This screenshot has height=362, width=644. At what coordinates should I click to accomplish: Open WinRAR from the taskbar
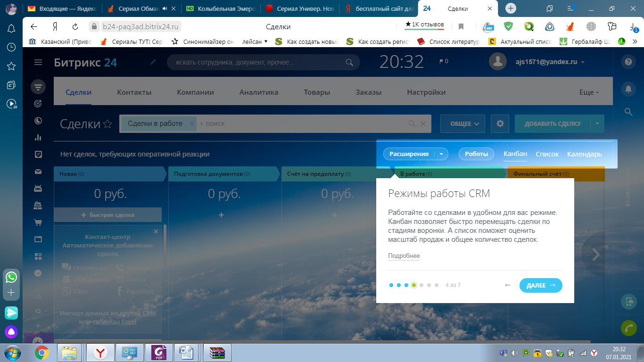pos(218,352)
